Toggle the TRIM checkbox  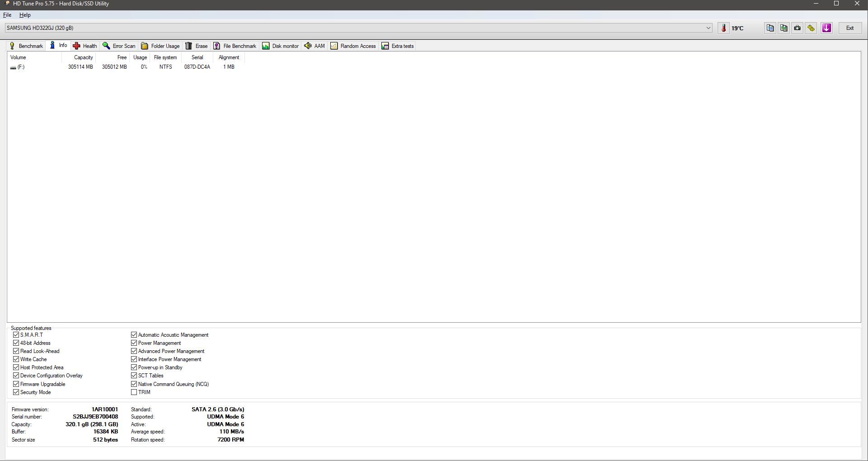pos(134,392)
